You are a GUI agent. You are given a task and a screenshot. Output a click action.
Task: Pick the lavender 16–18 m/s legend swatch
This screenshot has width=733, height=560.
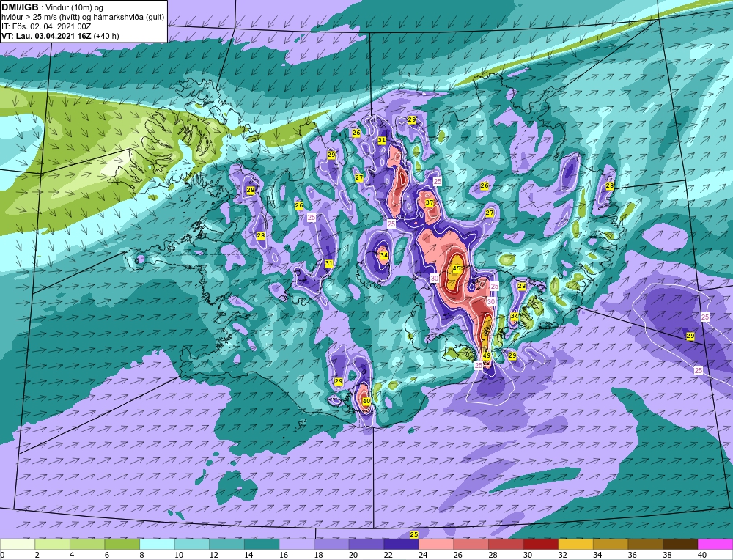[x=296, y=545]
